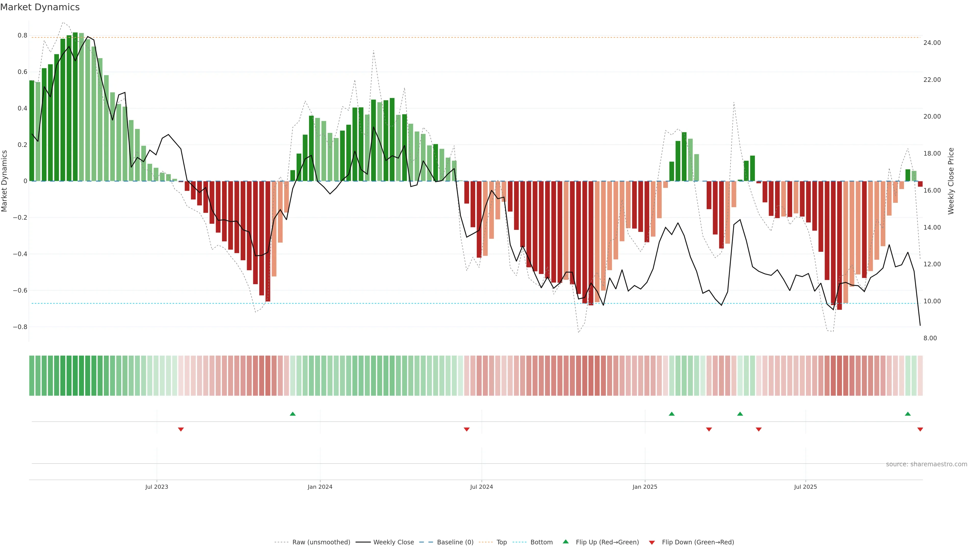Viewport: 980px width, 551px height.
Task: Click the Weekly Close Price axis title
Action: (x=951, y=181)
